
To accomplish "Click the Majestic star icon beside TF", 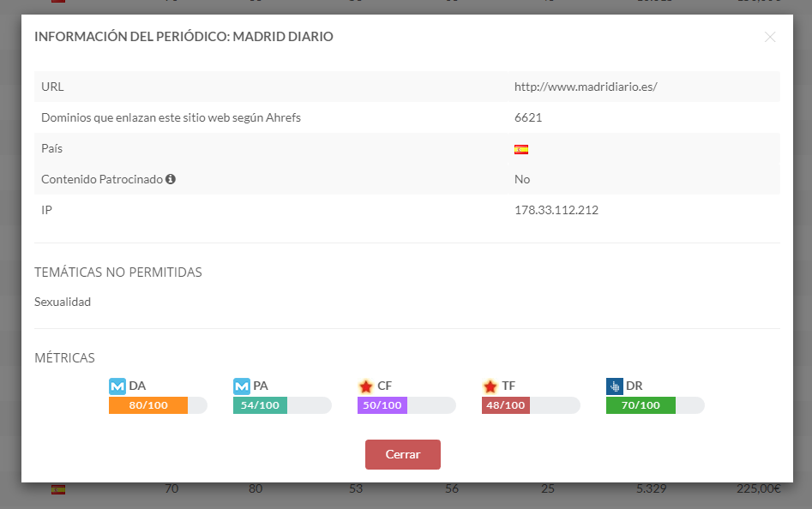I will 490,386.
